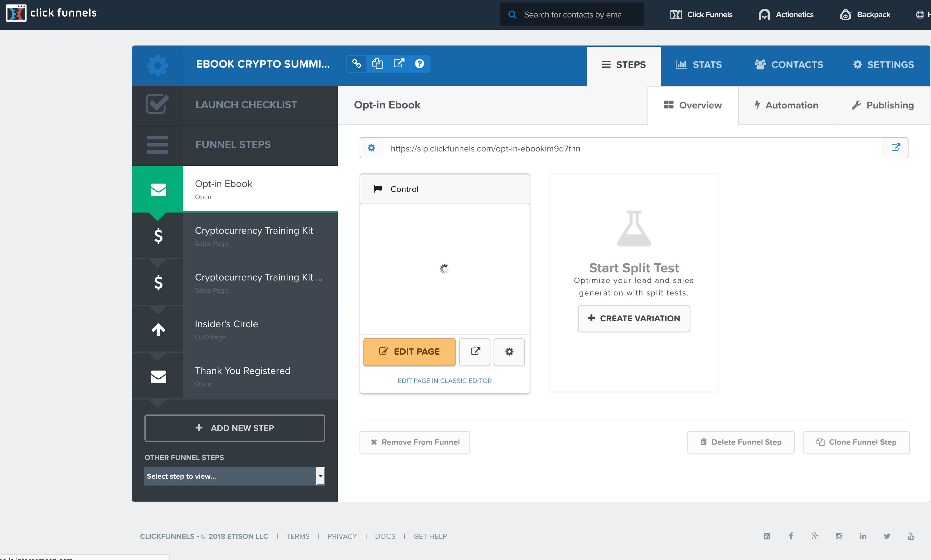Click the RSS feed footer icon
The height and width of the screenshot is (560, 931).
[767, 536]
